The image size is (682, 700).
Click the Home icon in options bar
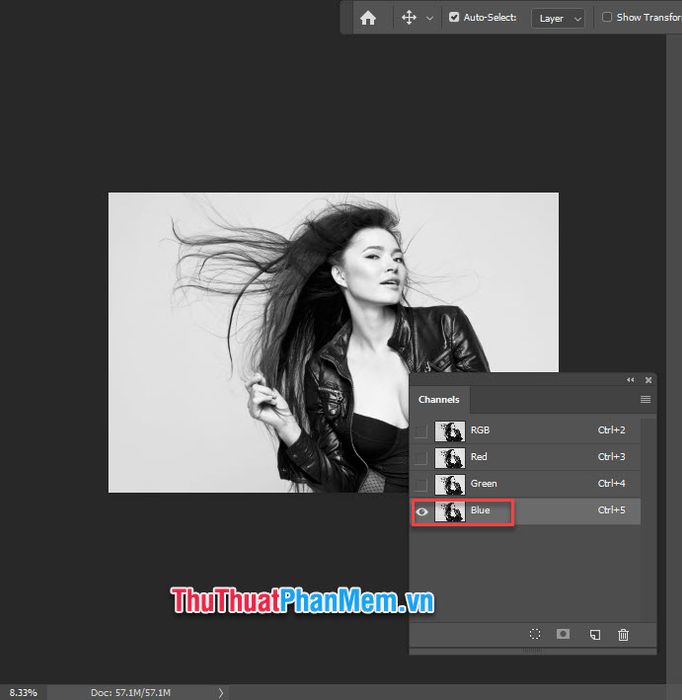click(368, 18)
